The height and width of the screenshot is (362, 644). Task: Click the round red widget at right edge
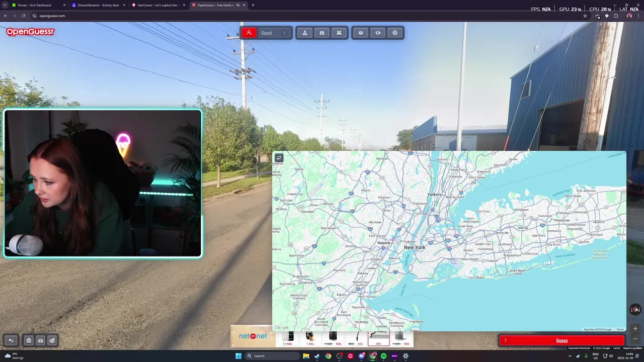point(635,309)
